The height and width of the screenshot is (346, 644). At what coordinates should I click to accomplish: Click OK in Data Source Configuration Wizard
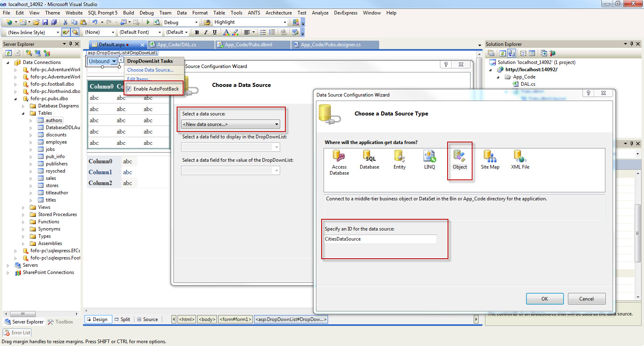coord(545,299)
